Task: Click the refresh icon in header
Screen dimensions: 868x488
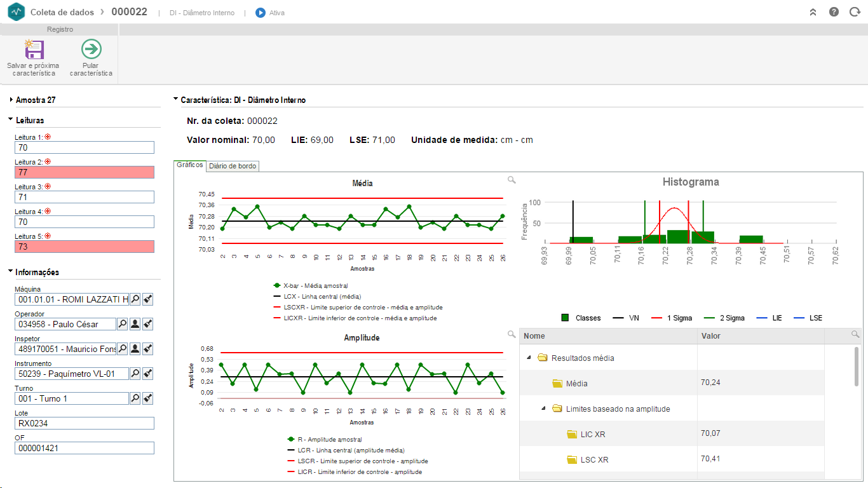Action: [x=854, y=12]
